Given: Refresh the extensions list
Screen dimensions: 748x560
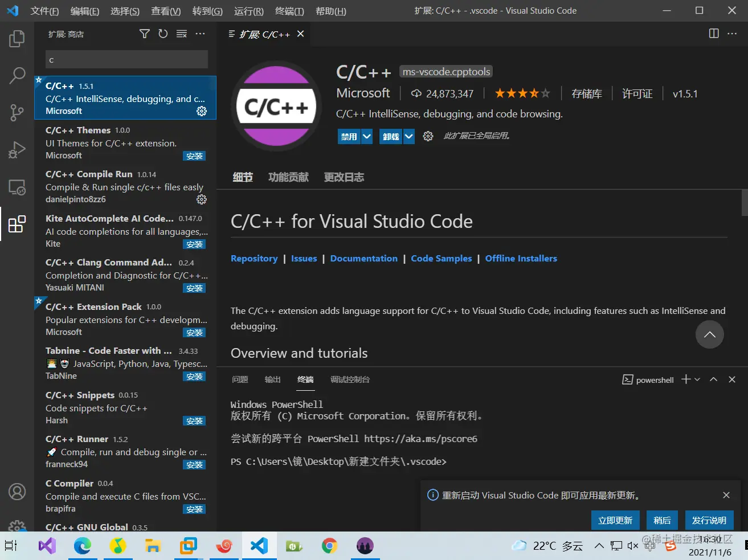Looking at the screenshot, I should pos(163,34).
